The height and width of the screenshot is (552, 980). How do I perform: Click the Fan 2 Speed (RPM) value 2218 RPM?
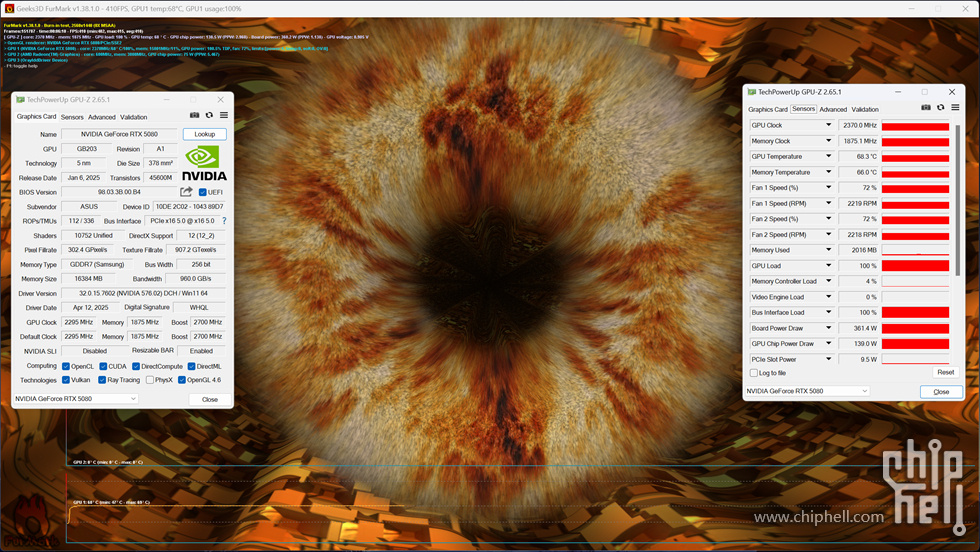(x=858, y=234)
